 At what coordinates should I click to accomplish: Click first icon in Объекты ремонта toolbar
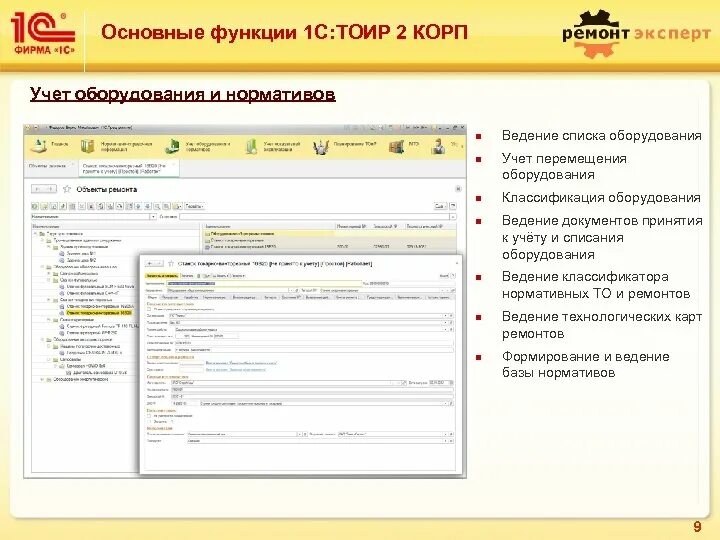point(35,206)
